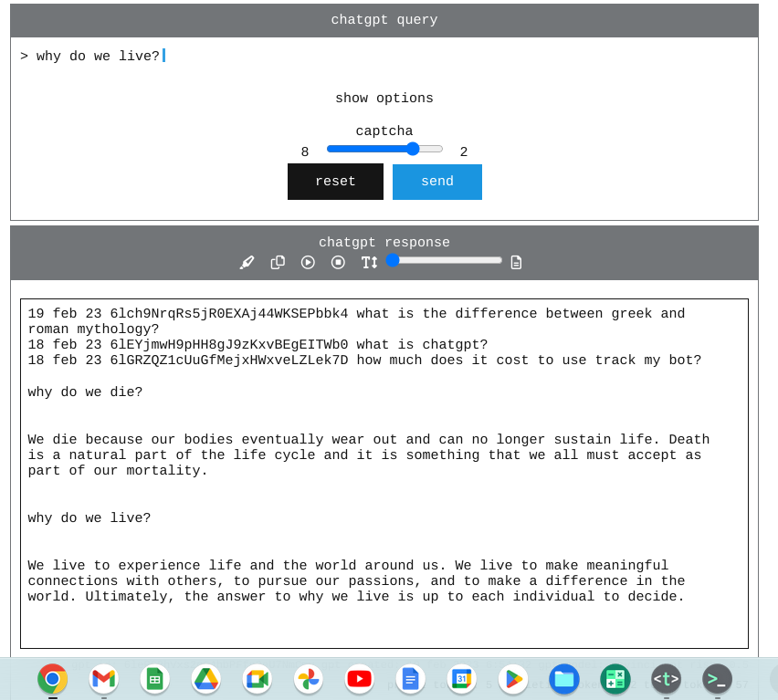Screen dimensions: 778x700
Task: Open Gmail from the shelf
Action: (104, 679)
